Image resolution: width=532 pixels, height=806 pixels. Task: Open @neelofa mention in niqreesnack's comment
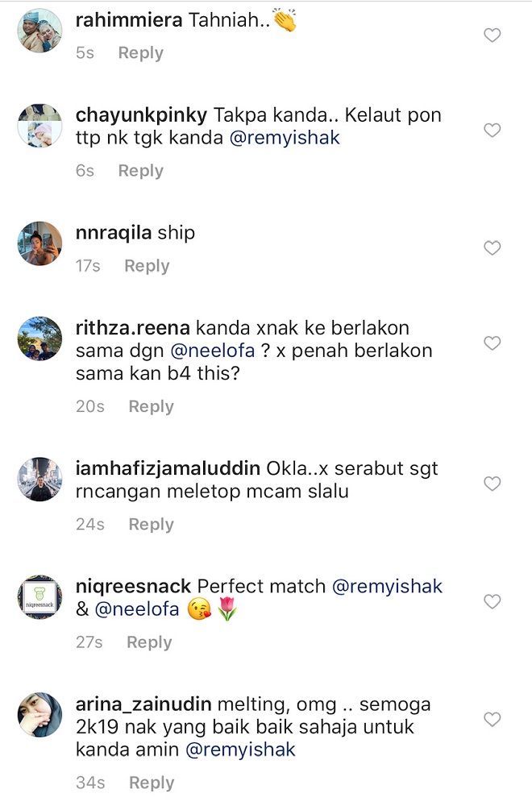tap(137, 610)
